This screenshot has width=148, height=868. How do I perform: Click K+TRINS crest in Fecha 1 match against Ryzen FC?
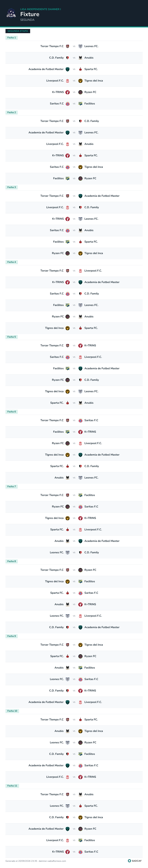pos(68,92)
